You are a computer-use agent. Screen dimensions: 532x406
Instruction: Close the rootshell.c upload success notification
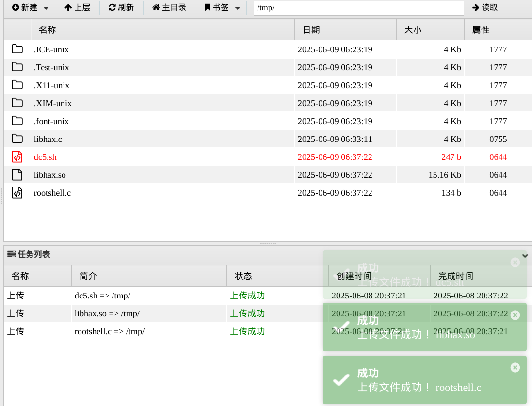tap(515, 368)
